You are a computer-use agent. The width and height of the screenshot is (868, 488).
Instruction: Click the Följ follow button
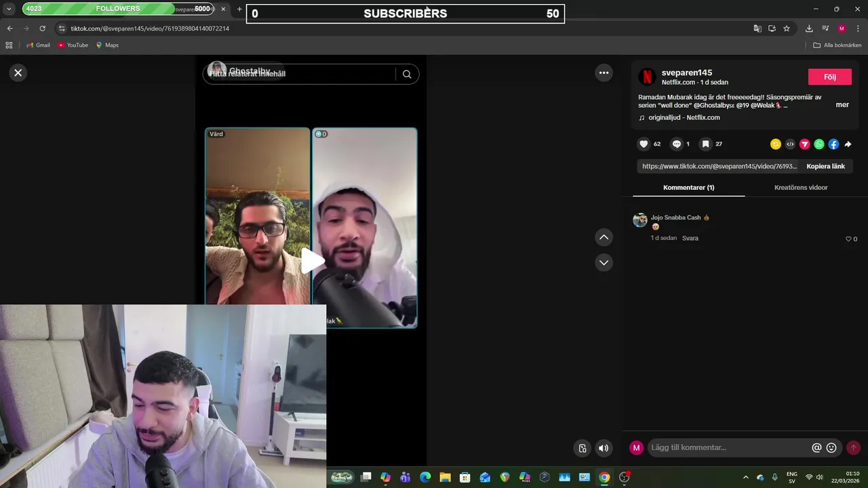pos(830,77)
